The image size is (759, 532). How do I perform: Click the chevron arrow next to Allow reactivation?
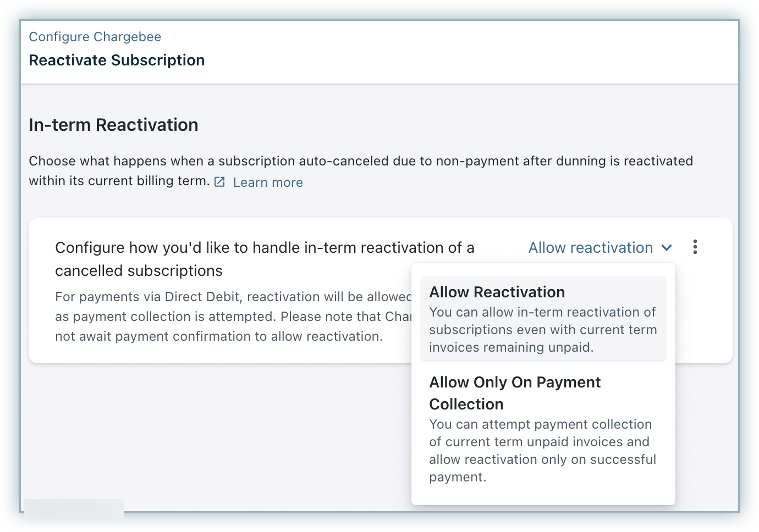point(667,248)
